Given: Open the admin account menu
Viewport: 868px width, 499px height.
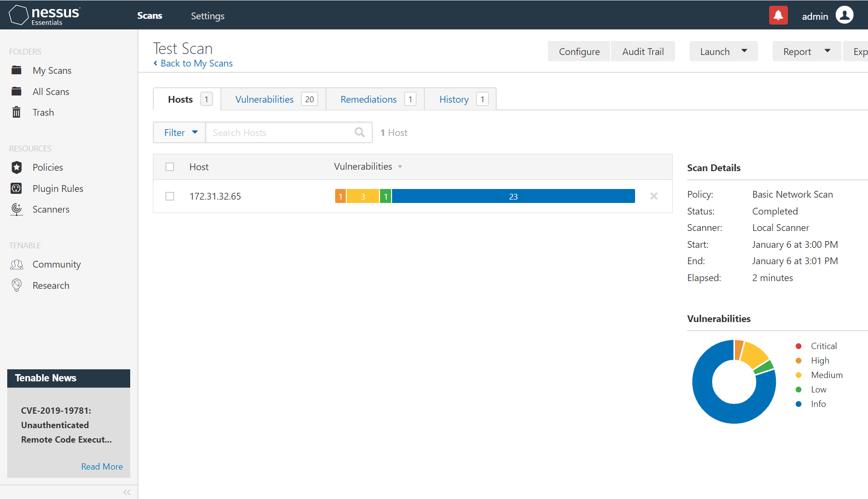Looking at the screenshot, I should pyautogui.click(x=827, y=16).
